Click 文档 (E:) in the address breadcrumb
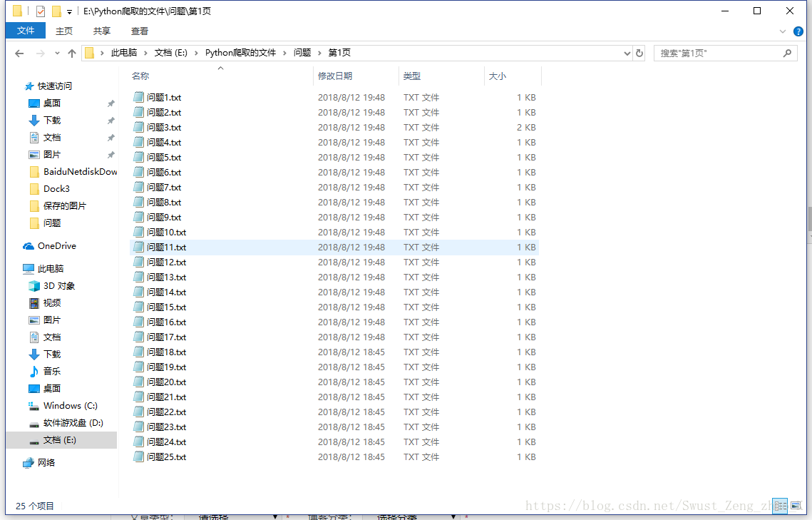 [171, 53]
